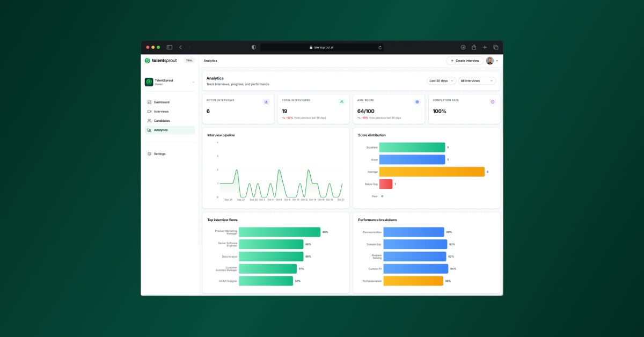
Task: Click the Total Interviewed people icon
Action: 341,101
